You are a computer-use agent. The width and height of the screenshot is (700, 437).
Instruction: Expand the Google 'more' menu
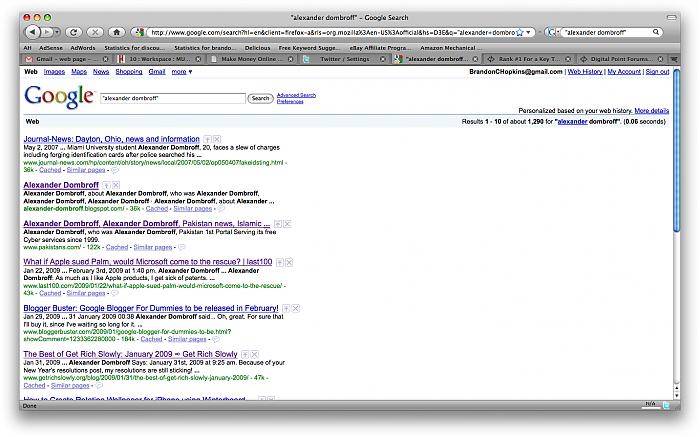pyautogui.click(x=182, y=72)
